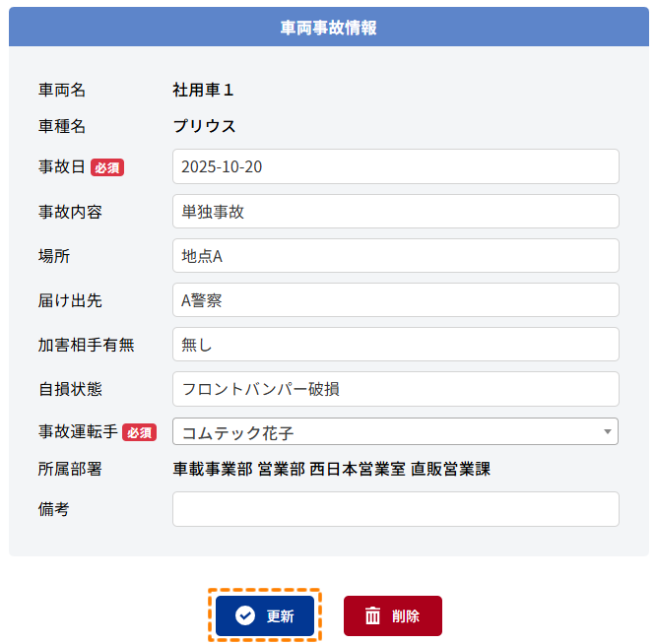Click the 必須 badge next to 事故日
656x644 pixels.
107,167
